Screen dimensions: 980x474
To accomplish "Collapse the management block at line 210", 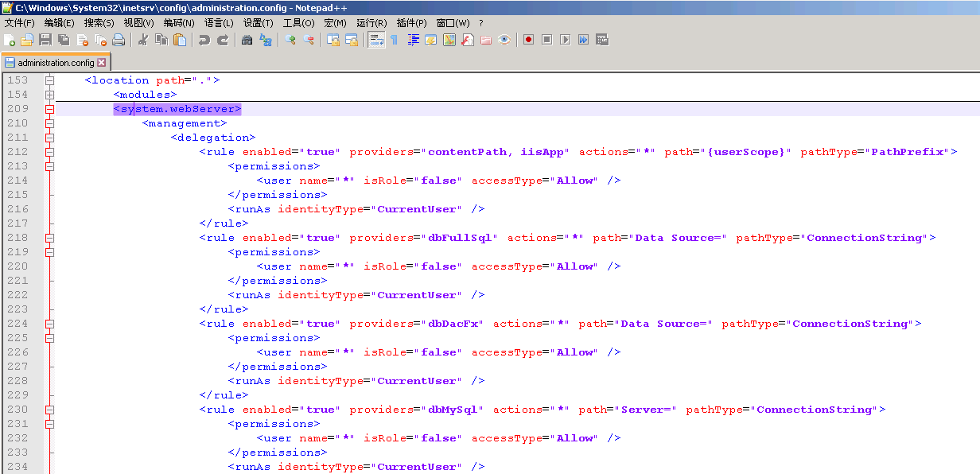I will 49,123.
